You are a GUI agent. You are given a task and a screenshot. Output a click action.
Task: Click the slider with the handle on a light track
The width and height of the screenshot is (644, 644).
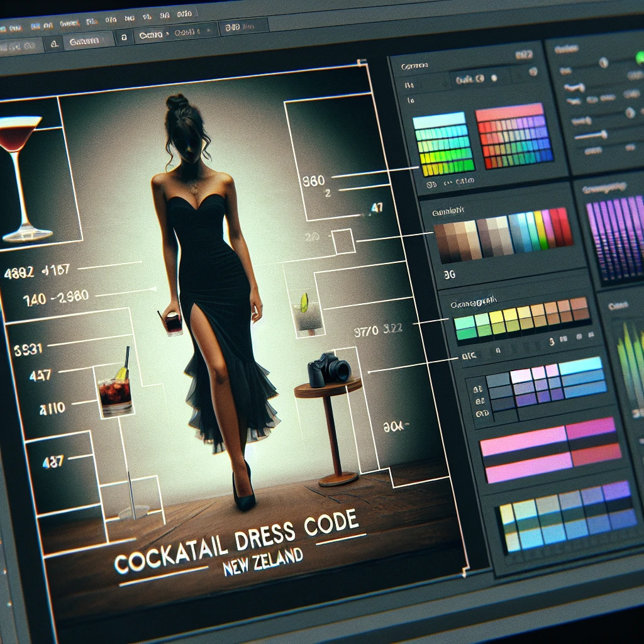click(x=590, y=136)
